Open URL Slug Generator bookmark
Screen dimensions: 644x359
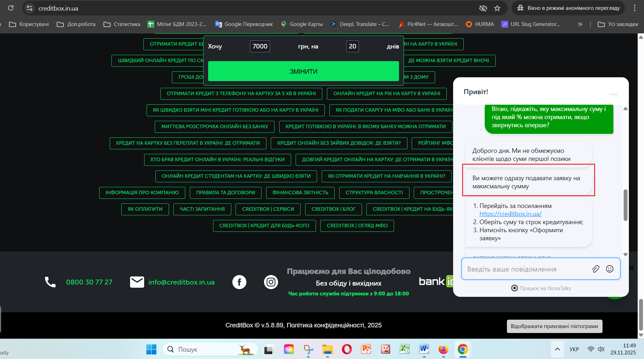531,24
